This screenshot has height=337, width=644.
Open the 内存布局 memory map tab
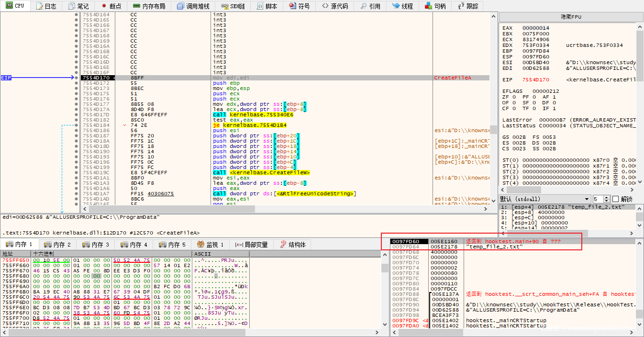149,6
